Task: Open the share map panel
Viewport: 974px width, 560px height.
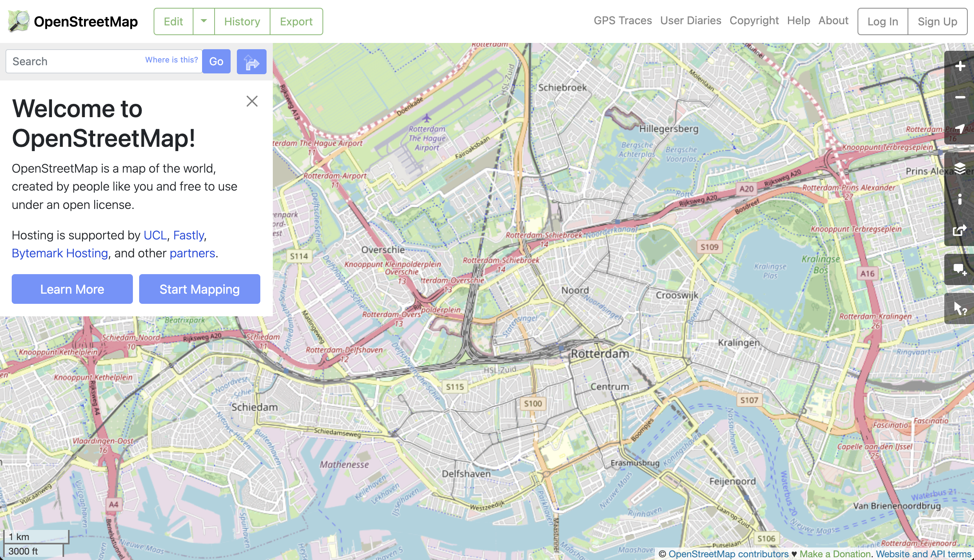Action: 960,230
